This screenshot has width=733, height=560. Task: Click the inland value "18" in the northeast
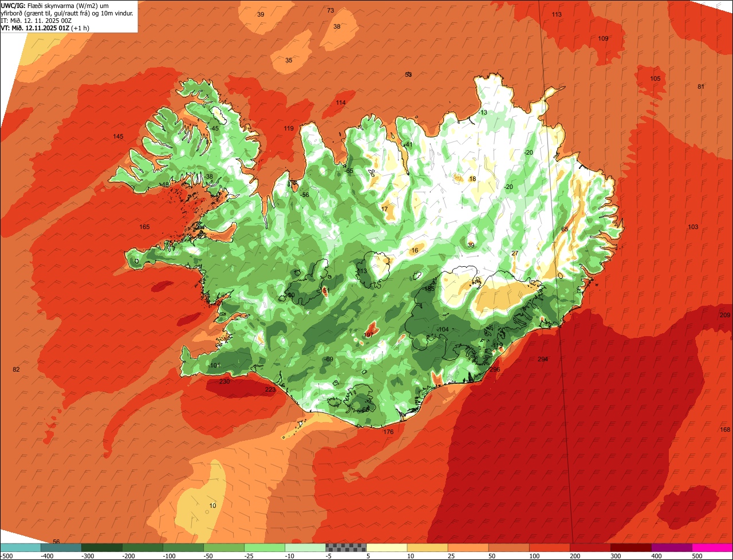(472, 179)
